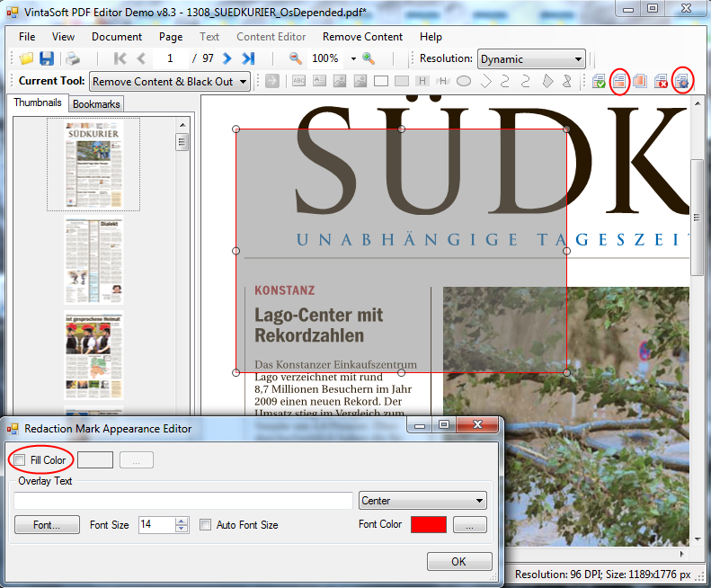
Task: Switch to the Thumbnails tab
Action: click(x=38, y=102)
